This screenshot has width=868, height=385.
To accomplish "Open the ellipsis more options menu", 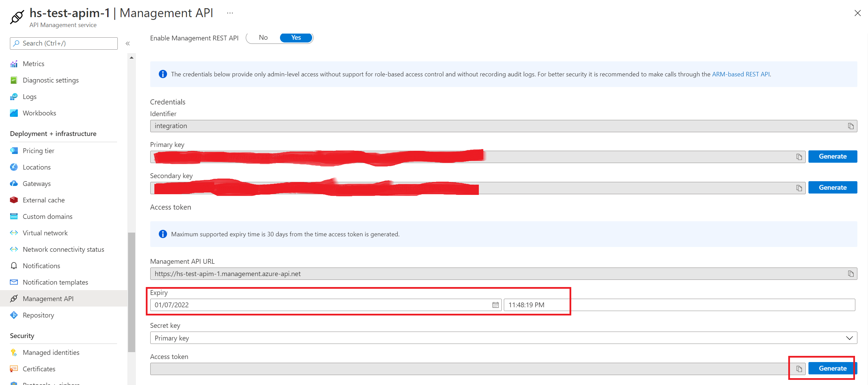I will pyautogui.click(x=230, y=13).
